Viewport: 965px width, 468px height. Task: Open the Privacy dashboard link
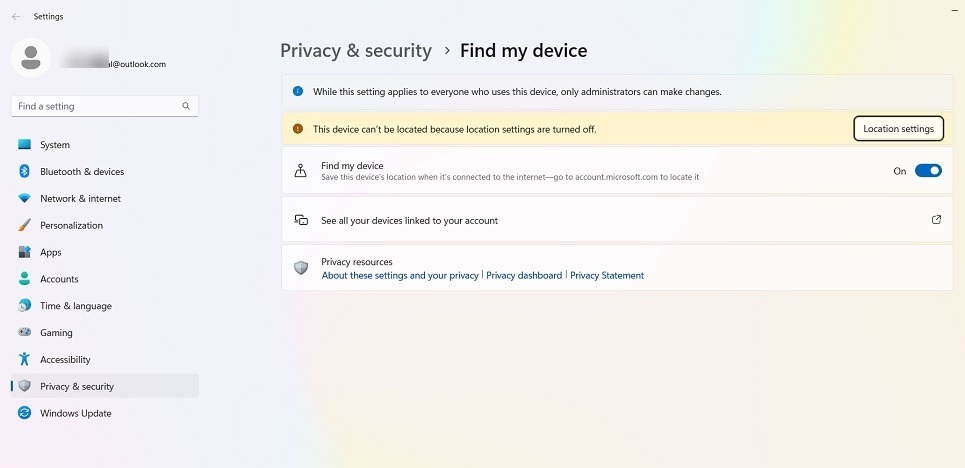[x=524, y=275]
